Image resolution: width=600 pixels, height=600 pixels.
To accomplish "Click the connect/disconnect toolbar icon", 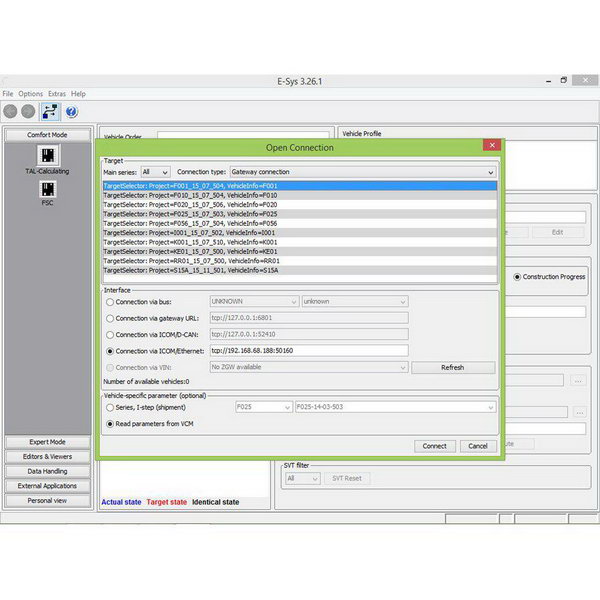I will click(50, 111).
